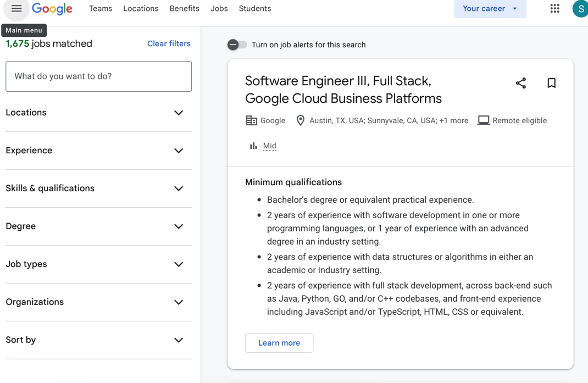Screen dimensions: 588x383
Task: Open the Locations nav item
Action: click(x=141, y=8)
